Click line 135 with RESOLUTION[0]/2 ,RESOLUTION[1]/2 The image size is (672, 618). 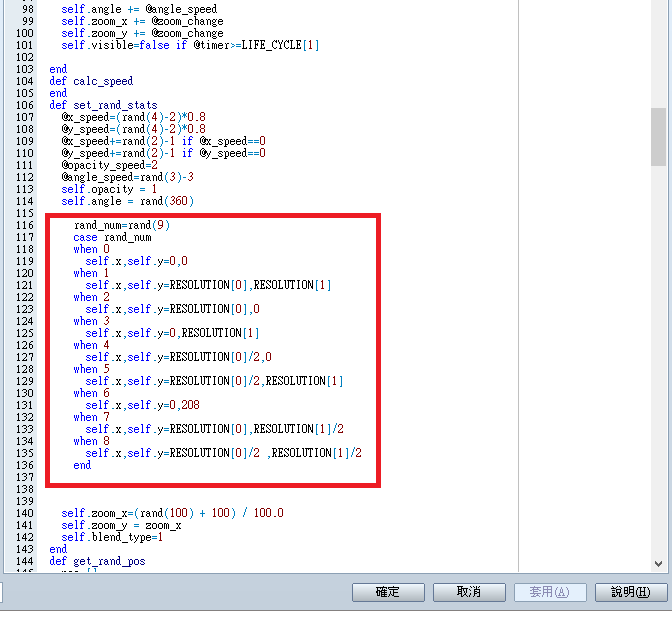click(223, 453)
